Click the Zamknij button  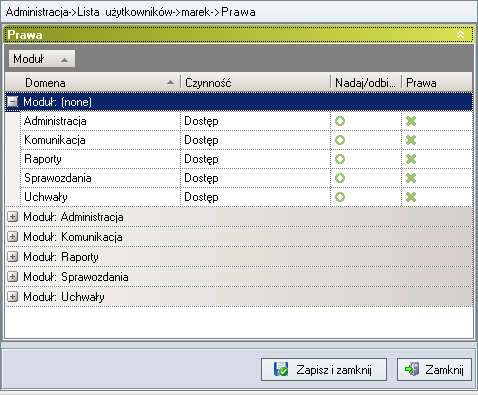(434, 369)
